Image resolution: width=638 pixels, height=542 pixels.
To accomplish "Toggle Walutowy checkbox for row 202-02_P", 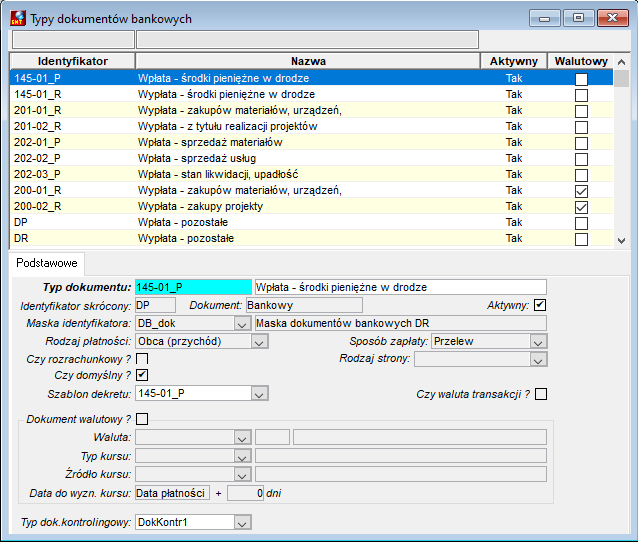I will click(581, 159).
